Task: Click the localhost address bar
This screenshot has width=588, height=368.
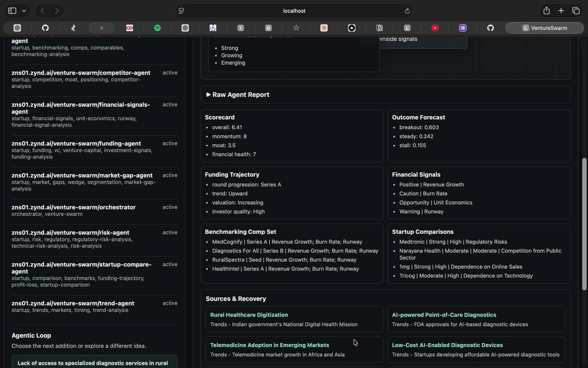Action: click(294, 11)
